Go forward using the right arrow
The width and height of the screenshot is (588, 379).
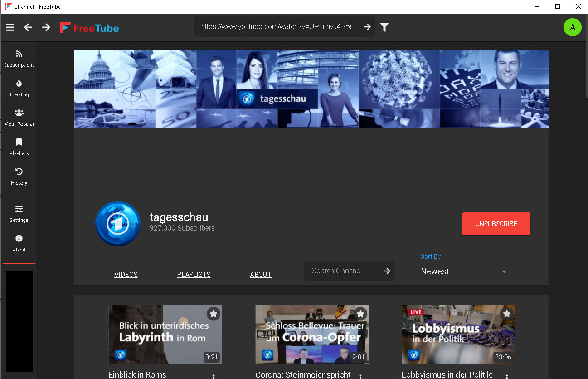(46, 27)
